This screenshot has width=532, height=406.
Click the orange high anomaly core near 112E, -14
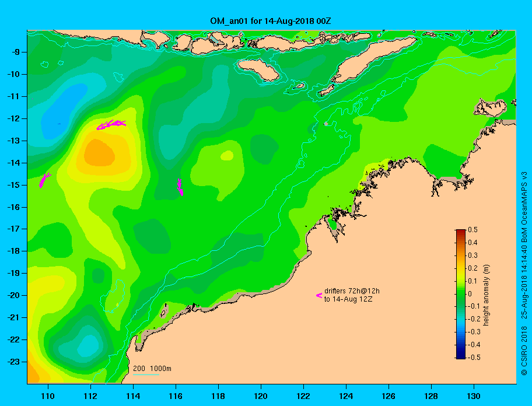(99, 153)
